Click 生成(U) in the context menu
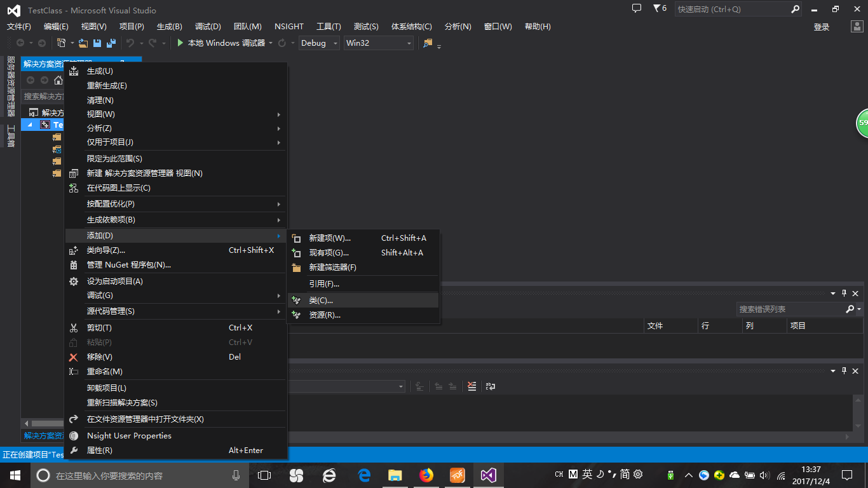Image resolution: width=868 pixels, height=488 pixels. 176,71
